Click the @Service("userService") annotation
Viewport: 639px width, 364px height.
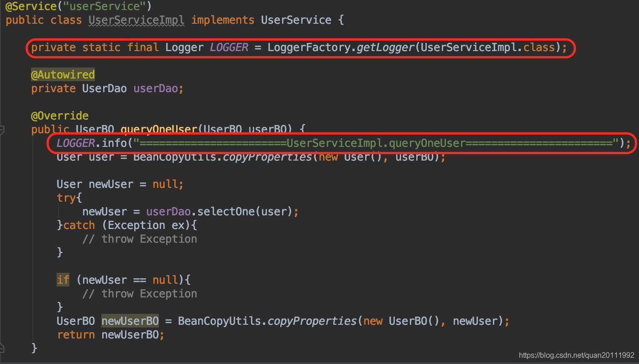(79, 6)
